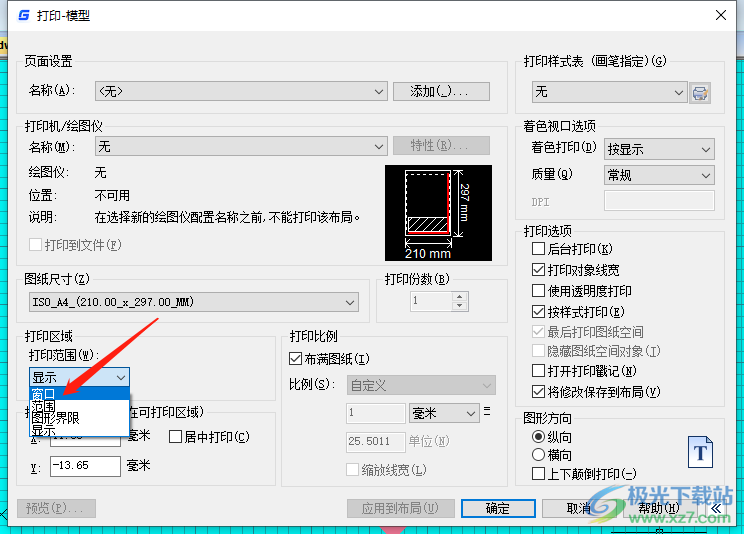Toggle 将修改保存到布局(V) checkbox
This screenshot has width=744, height=534.
(538, 392)
